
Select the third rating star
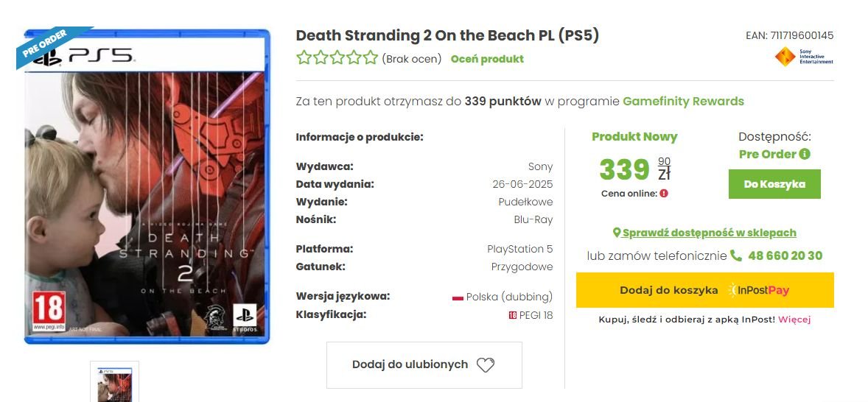tap(337, 57)
